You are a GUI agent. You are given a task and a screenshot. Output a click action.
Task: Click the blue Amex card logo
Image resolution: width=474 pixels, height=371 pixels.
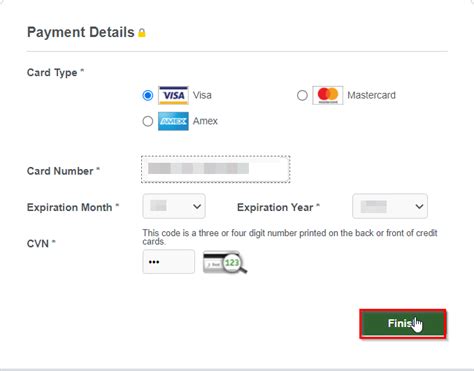pyautogui.click(x=173, y=121)
